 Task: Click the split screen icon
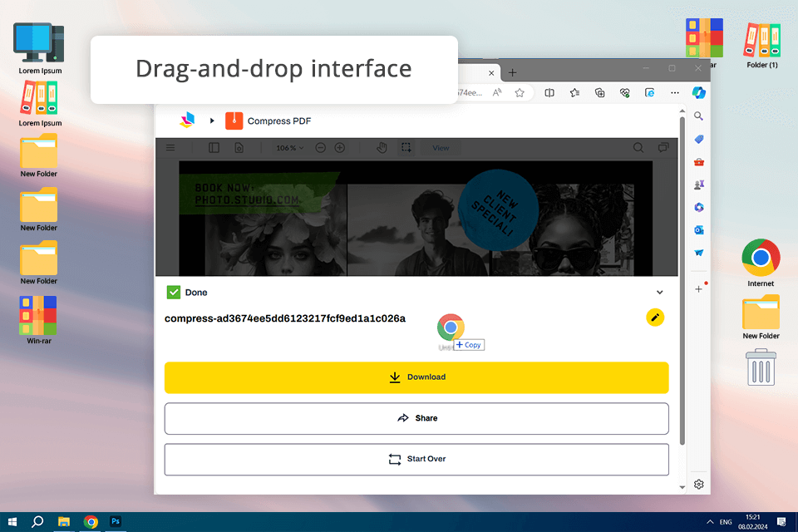point(549,92)
